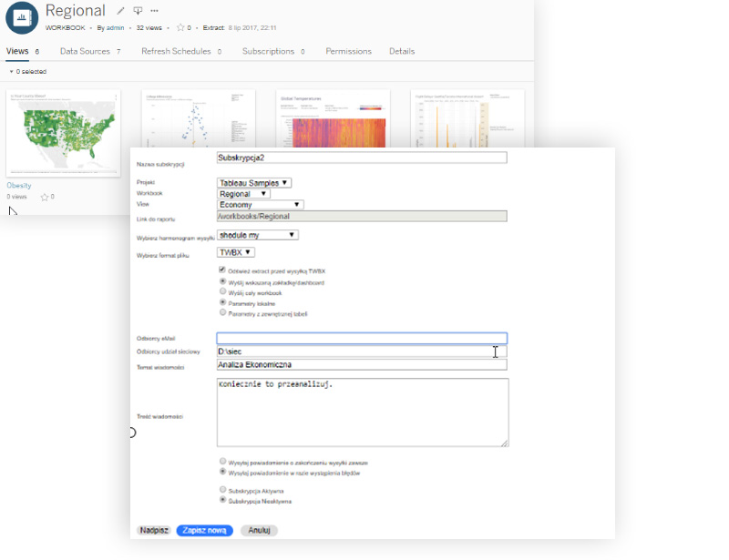Select 'Subskrypcja Aktywna' radio option
Image resolution: width=729 pixels, height=560 pixels.
pos(222,489)
